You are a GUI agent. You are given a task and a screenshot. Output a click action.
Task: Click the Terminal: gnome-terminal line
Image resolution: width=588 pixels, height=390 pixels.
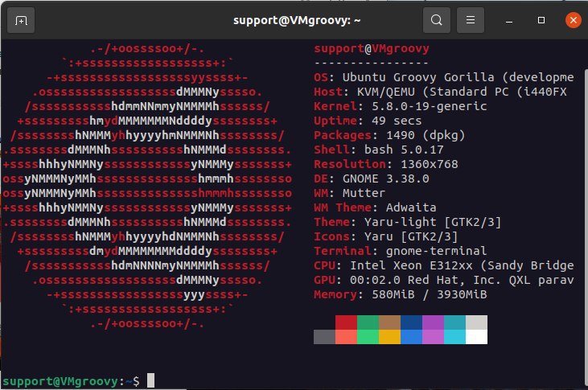pos(400,251)
